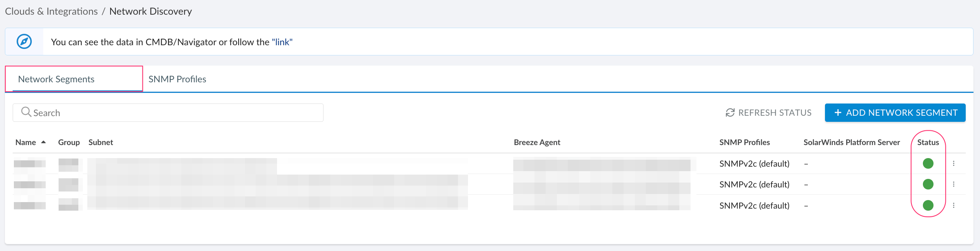Click the compass icon in the info banner

24,42
